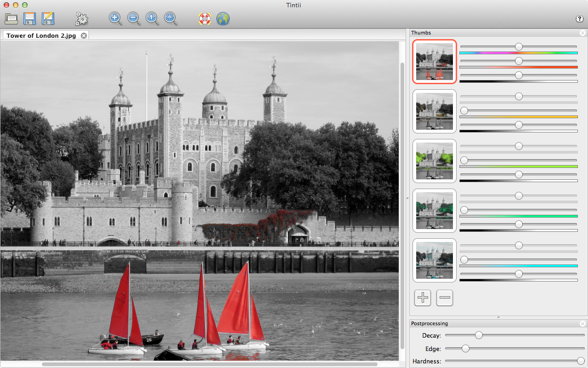The image size is (588, 368).
Task: Remove a thumb with the minus button
Action: coord(445,298)
